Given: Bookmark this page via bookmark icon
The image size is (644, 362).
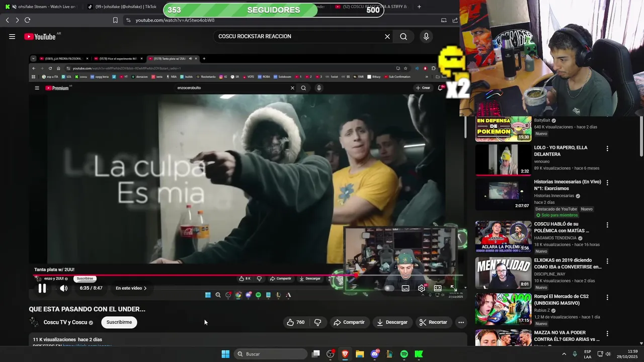Looking at the screenshot, I should pos(115,20).
